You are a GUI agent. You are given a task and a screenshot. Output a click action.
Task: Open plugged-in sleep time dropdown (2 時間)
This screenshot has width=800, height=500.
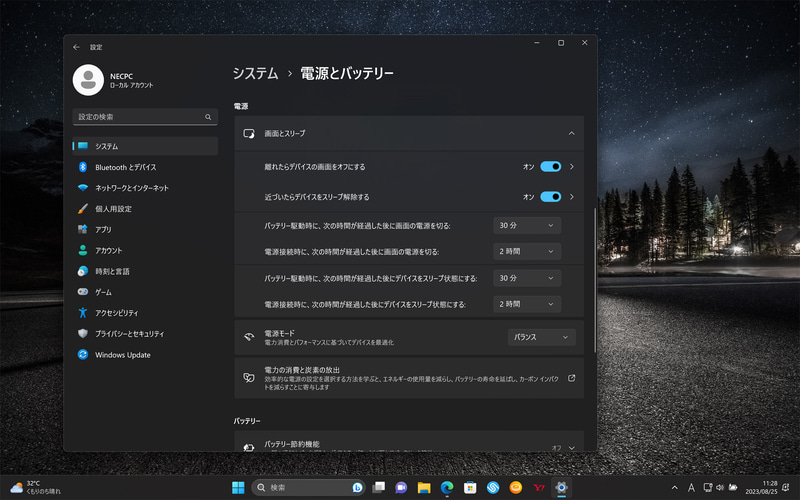coord(527,304)
